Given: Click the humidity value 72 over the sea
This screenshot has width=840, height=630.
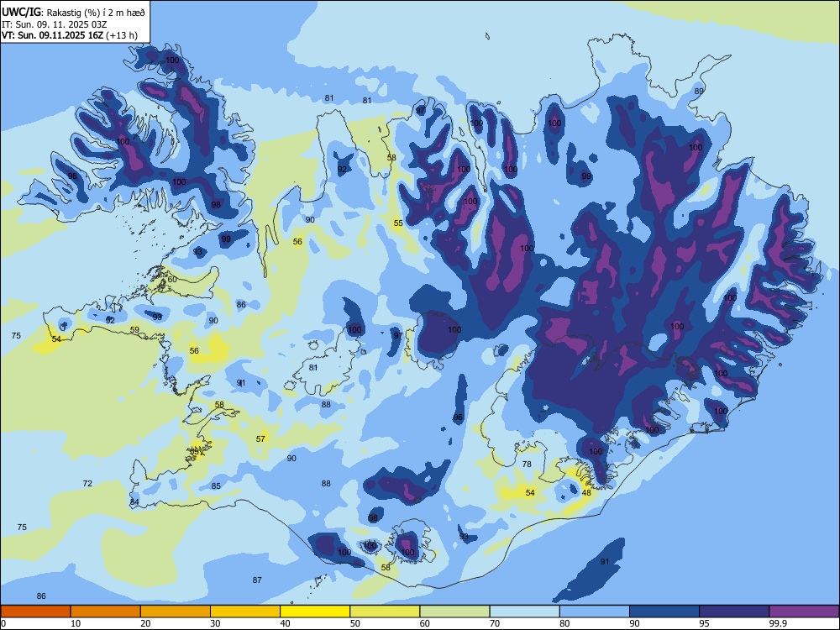Looking at the screenshot, I should click(x=87, y=483).
